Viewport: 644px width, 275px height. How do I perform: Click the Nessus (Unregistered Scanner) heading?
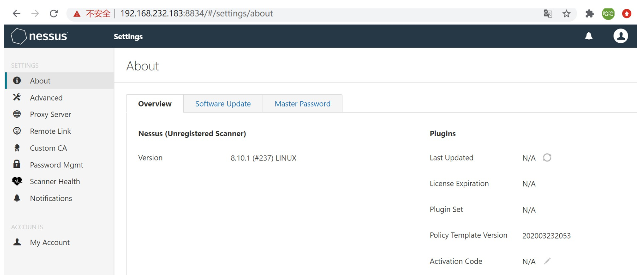click(x=192, y=133)
